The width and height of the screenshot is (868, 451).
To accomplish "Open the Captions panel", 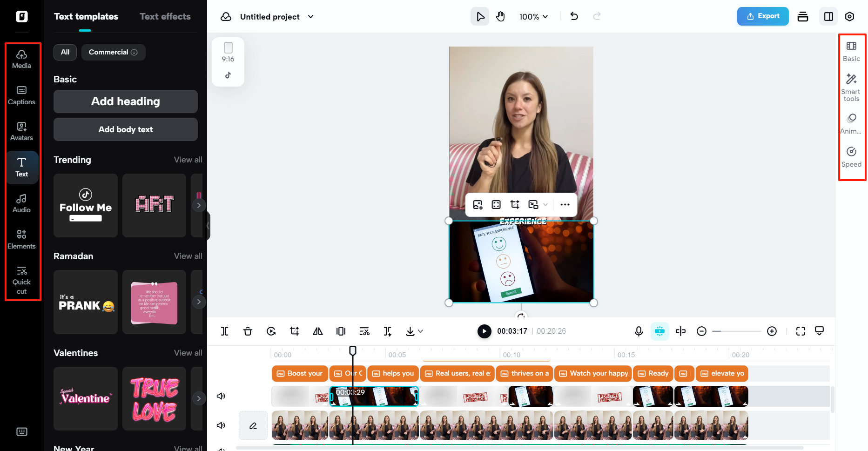I will click(21, 95).
